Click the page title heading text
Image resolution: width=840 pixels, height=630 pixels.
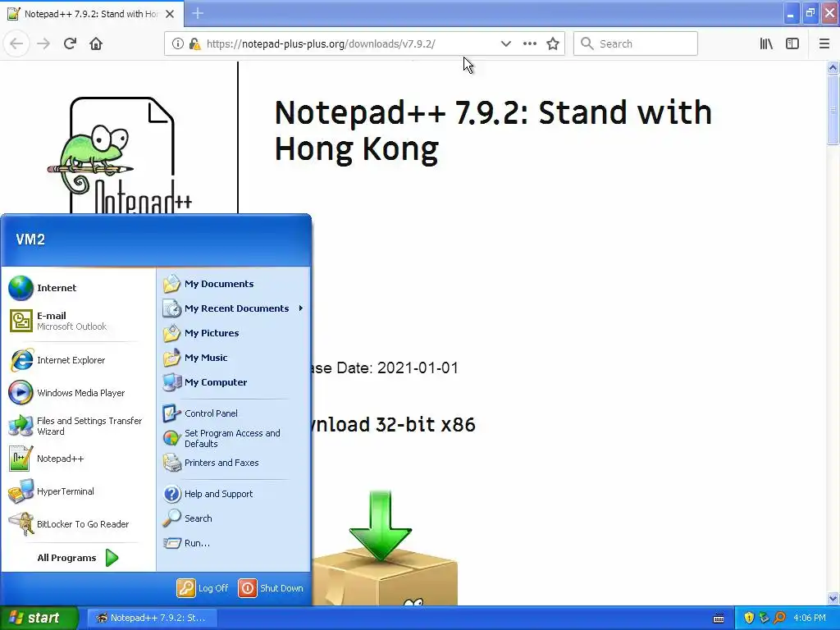tap(493, 130)
